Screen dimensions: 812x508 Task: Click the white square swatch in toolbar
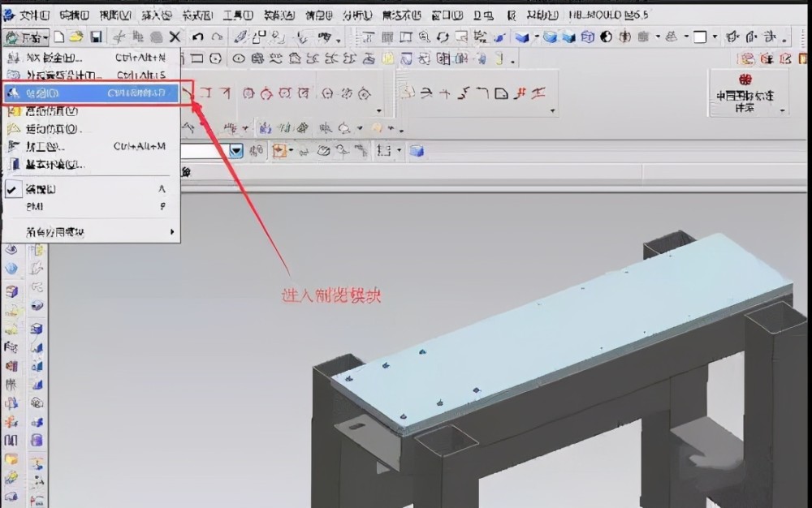click(x=700, y=37)
